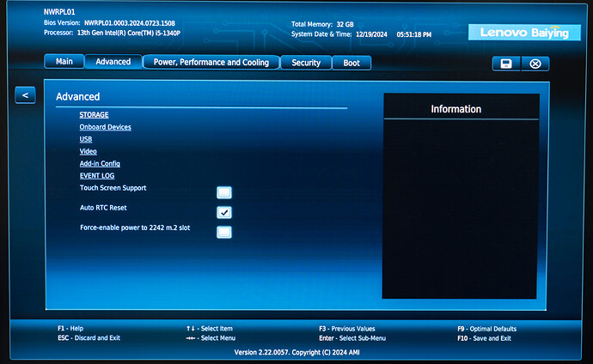Screen dimensions: 593x364
Task: Click the discard and exit X icon
Action: [x=535, y=64]
